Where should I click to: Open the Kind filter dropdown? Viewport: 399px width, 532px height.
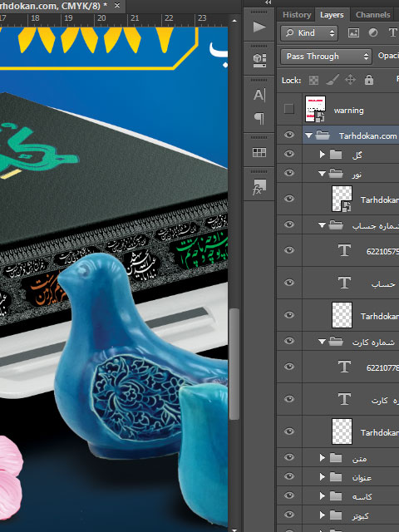tap(309, 33)
